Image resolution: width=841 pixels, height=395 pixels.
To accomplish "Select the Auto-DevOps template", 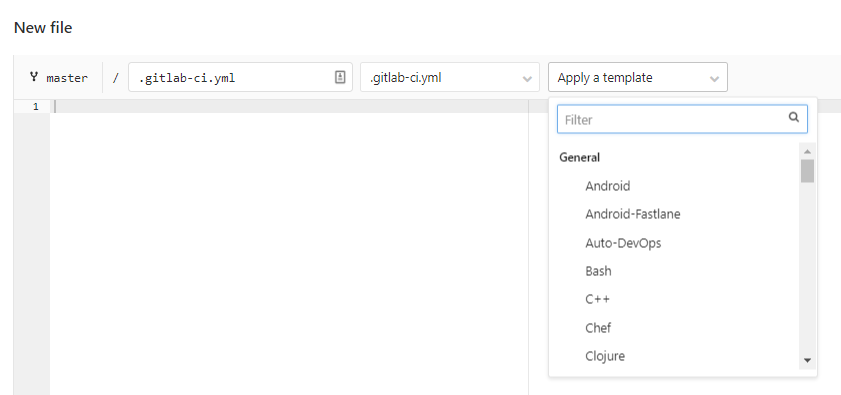I will point(623,243).
